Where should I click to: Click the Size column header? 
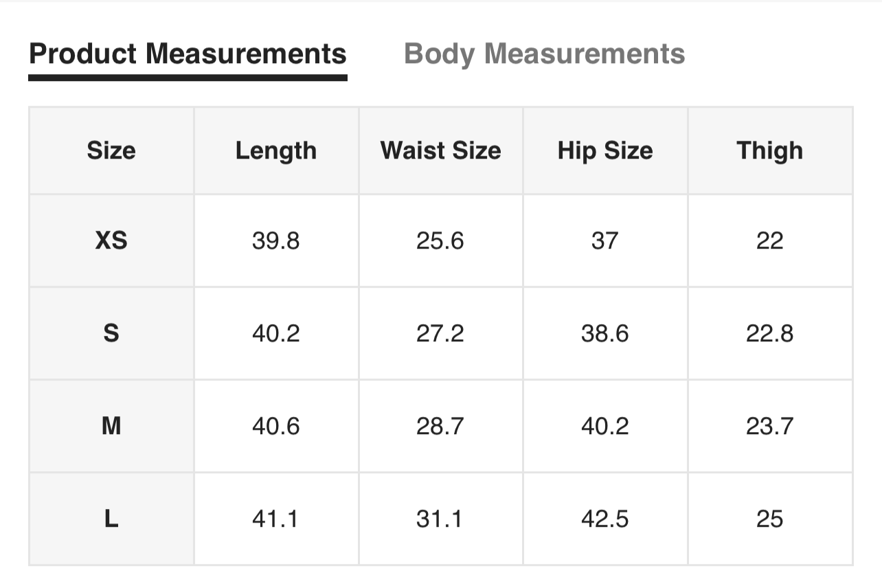click(x=111, y=150)
